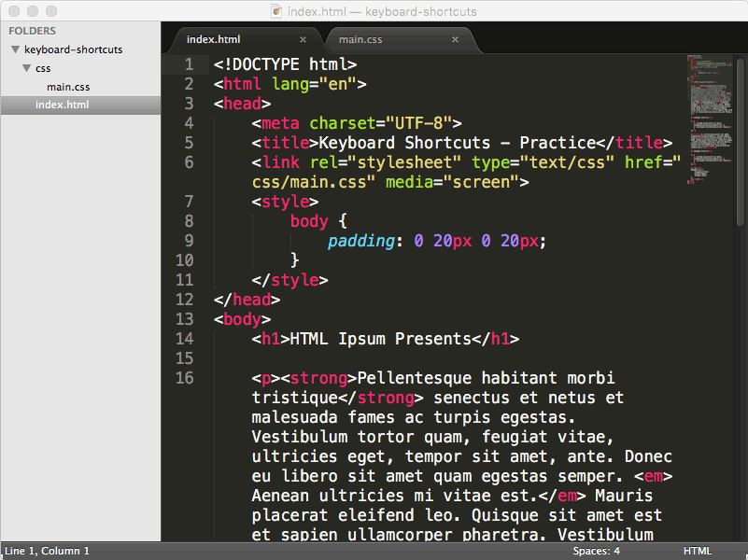The image size is (748, 560).
Task: Open main.css from the sidebar
Action: click(68, 87)
